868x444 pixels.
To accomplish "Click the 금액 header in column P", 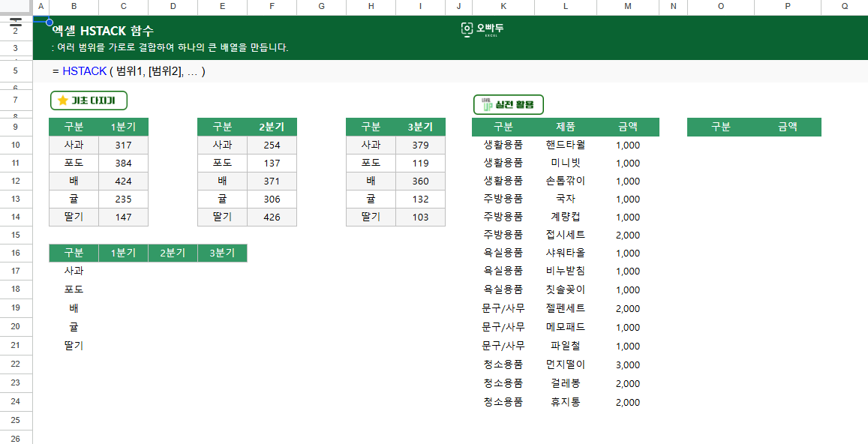I will pyautogui.click(x=788, y=127).
